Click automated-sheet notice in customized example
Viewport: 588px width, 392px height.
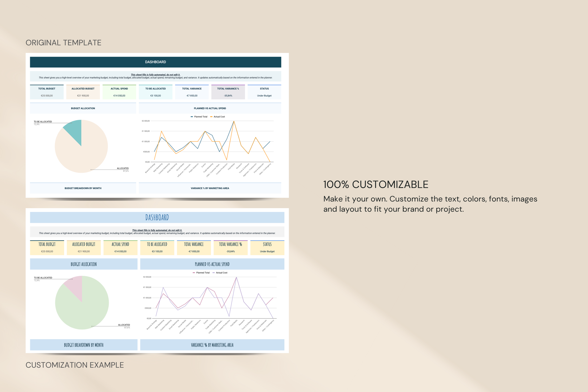(x=157, y=232)
